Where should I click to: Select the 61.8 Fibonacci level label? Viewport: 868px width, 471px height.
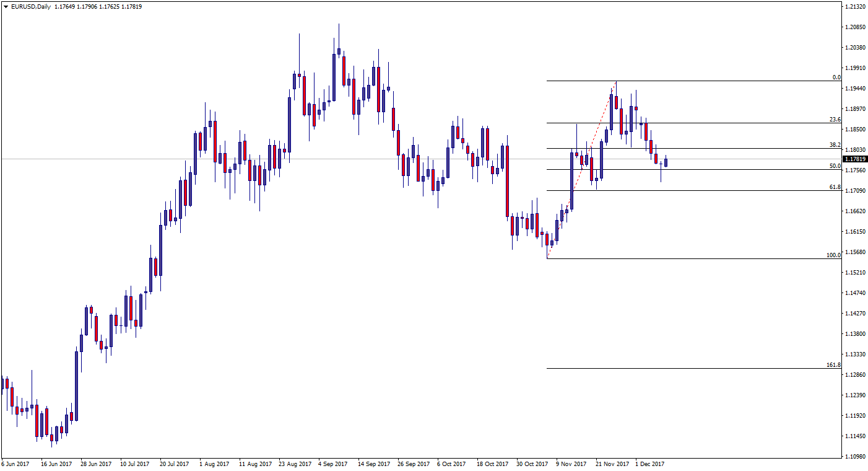[x=835, y=187]
